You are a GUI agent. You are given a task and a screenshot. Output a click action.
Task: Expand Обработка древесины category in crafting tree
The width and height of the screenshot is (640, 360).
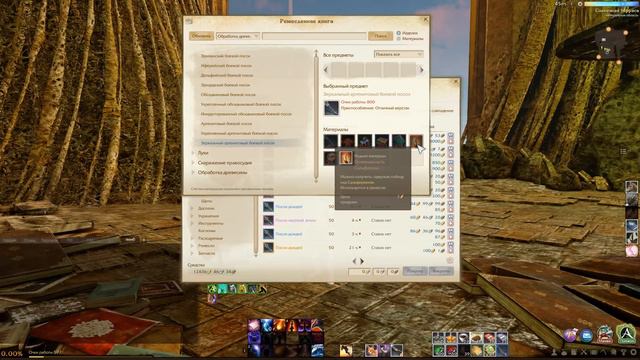193,172
